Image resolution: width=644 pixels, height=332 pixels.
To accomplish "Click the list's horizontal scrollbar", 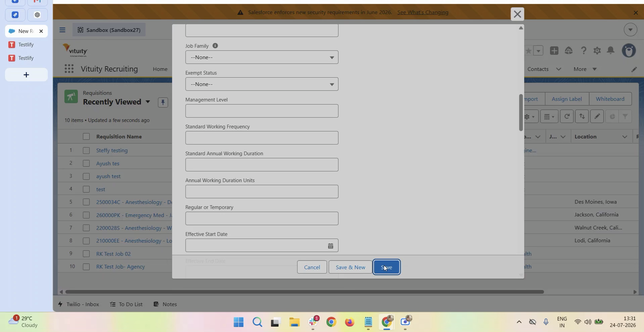I will click(305, 292).
